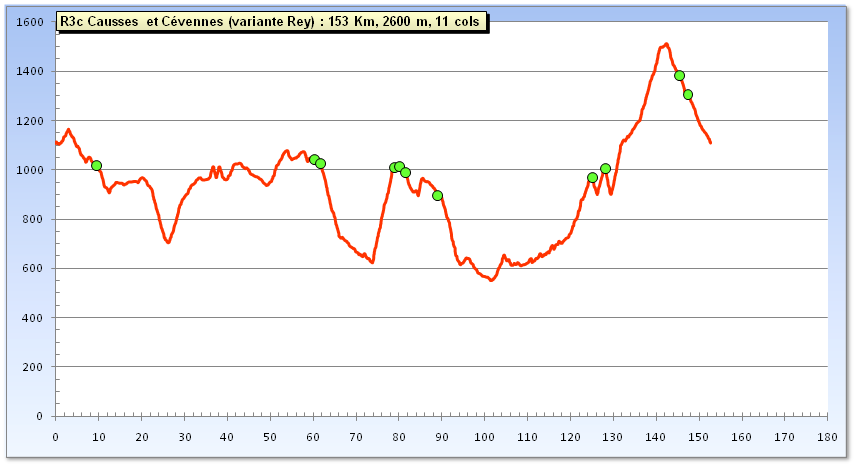Click the y-axis label 1200
This screenshot has height=467, width=856.
[x=29, y=121]
